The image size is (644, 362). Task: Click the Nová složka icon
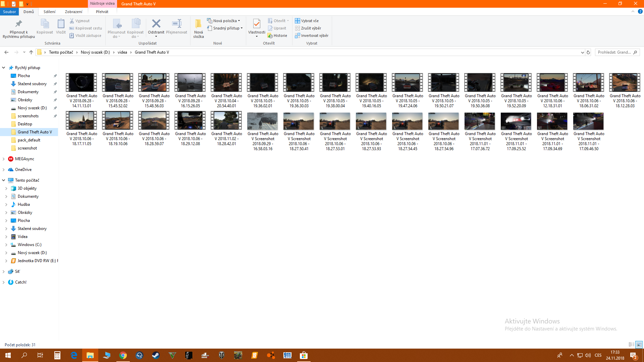click(x=198, y=24)
